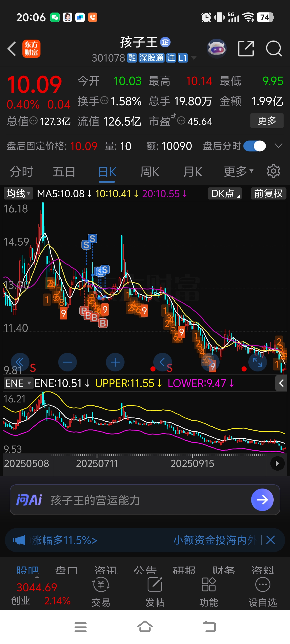Tap the Android recent apps menu button
The image size is (290, 644).
(x=81, y=627)
